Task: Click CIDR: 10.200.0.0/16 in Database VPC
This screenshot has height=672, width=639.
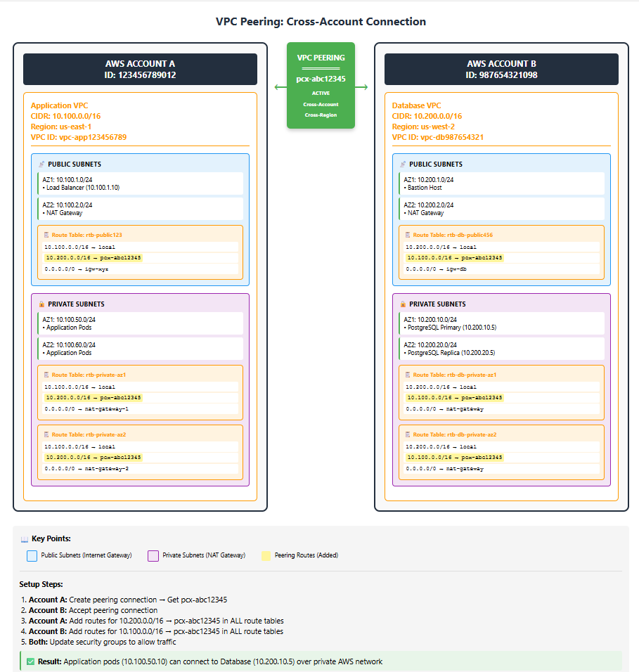Action: (x=427, y=116)
